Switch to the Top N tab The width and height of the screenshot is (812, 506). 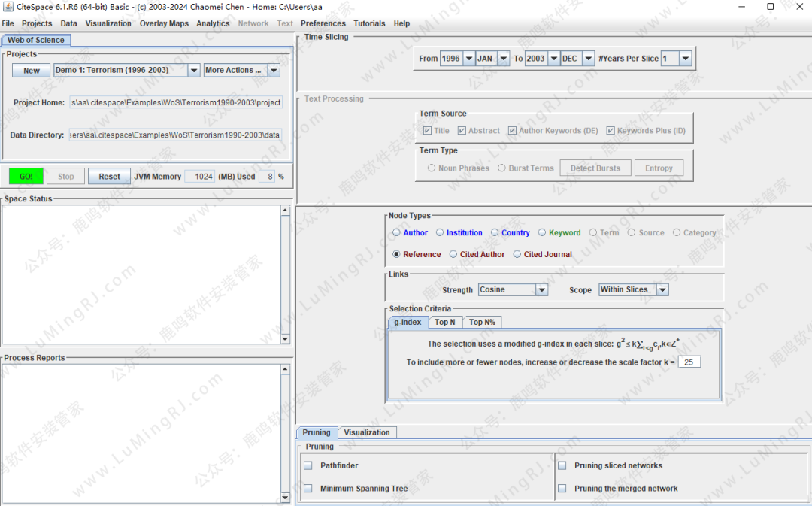(x=445, y=323)
